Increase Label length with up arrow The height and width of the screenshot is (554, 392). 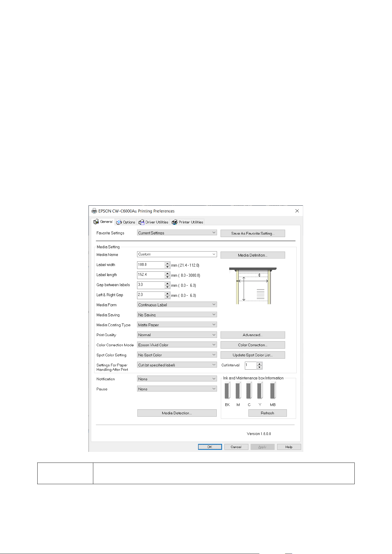coord(168,273)
